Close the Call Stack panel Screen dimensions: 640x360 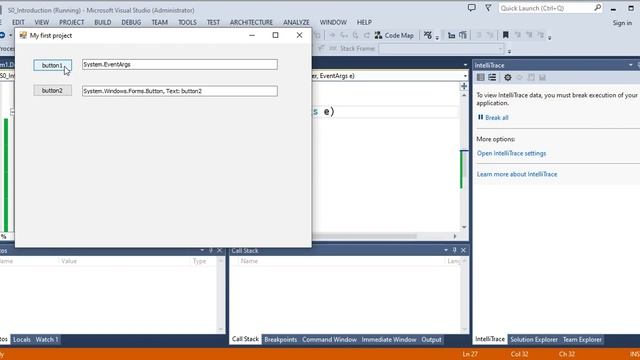(x=463, y=250)
